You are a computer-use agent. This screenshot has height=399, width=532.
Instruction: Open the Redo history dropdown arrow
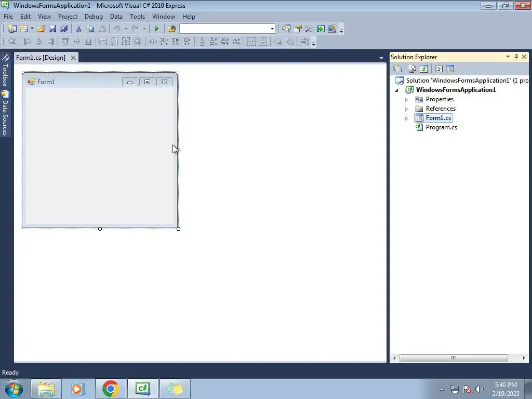pyautogui.click(x=144, y=29)
